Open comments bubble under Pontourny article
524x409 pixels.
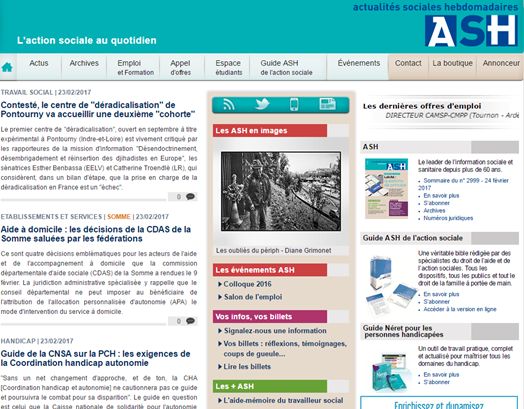190,196
